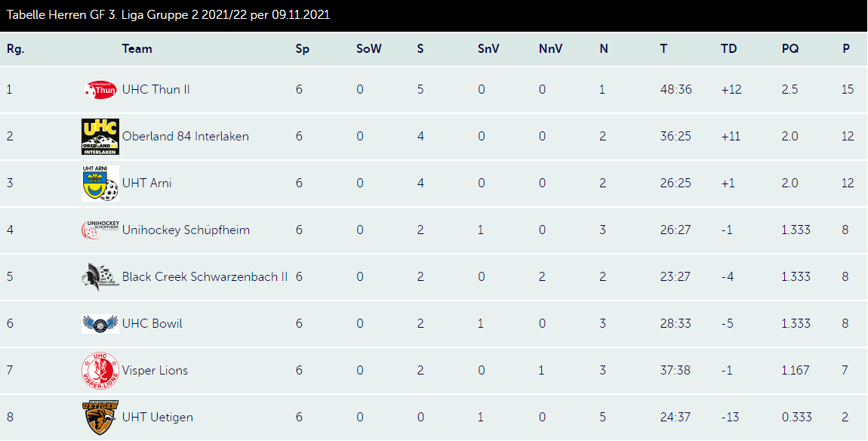Open the Visper Lions team name
This screenshot has height=441, width=868.
click(x=155, y=370)
